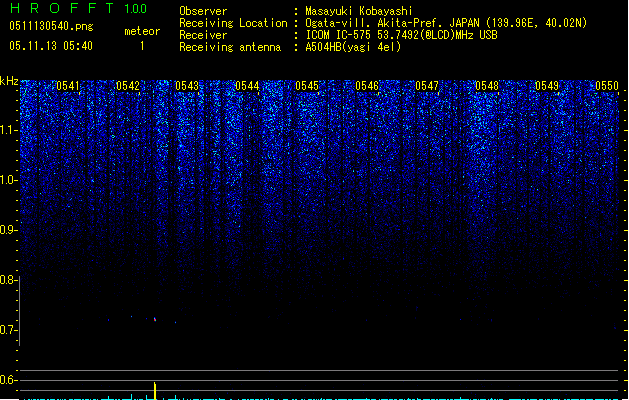Screen dimensions: 629x400
Task: Click the red meteor echo spot
Action: point(155,319)
